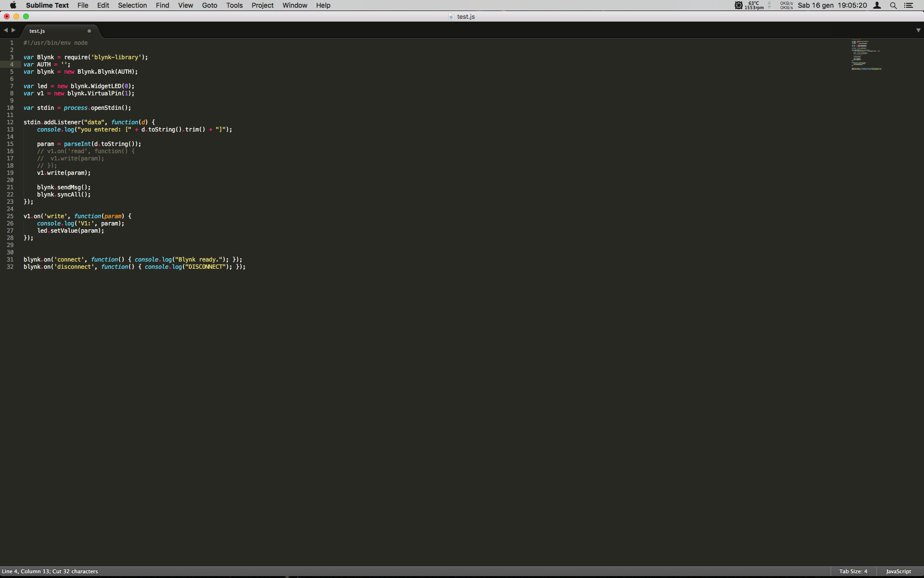Click the date and time clock

[x=832, y=5]
